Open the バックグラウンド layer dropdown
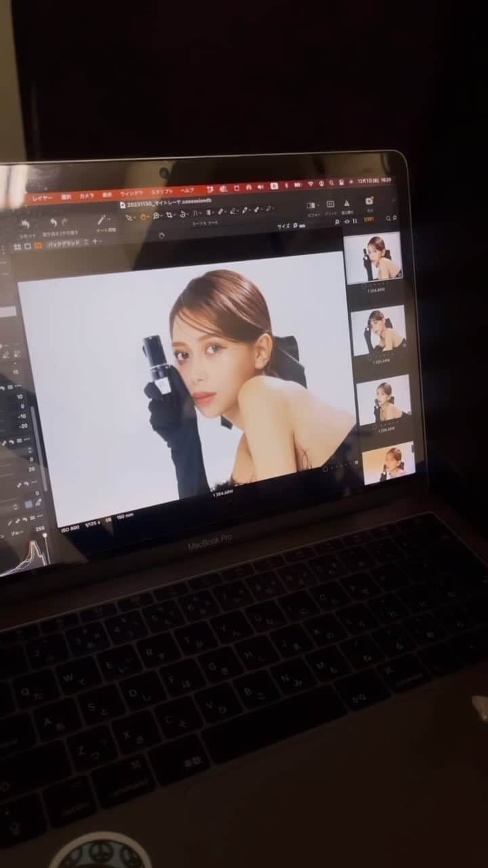 pyautogui.click(x=66, y=243)
